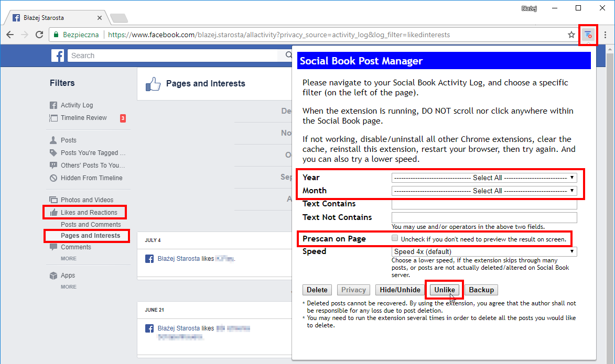Viewport: 615px width, 364px height.
Task: Click the browser address bar URL
Action: pyautogui.click(x=279, y=35)
